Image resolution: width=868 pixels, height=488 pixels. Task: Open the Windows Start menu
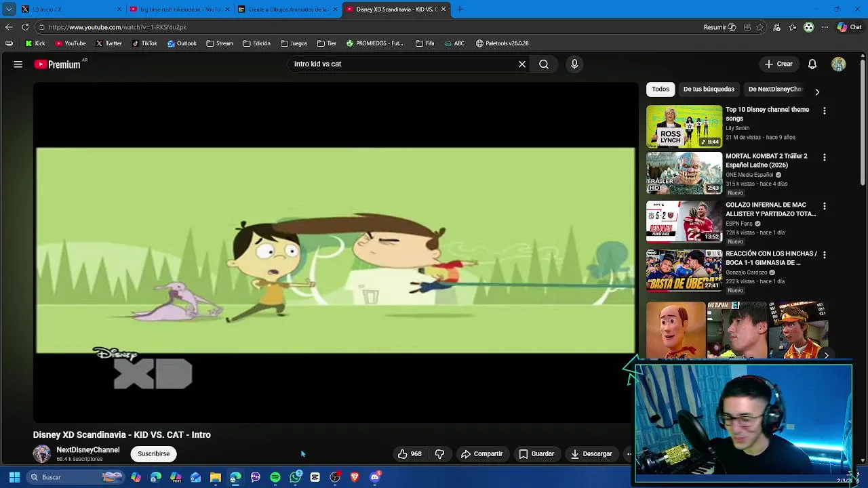click(14, 477)
